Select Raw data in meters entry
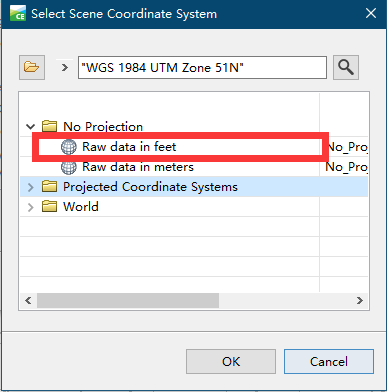 (138, 167)
